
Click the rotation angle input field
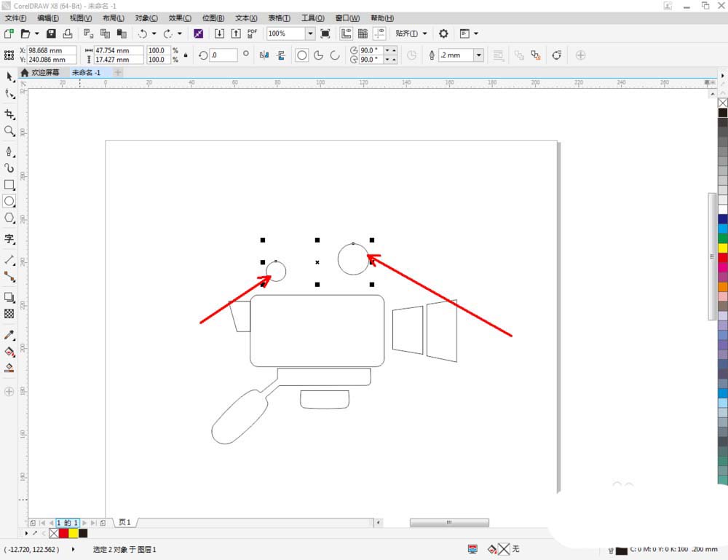pyautogui.click(x=223, y=55)
